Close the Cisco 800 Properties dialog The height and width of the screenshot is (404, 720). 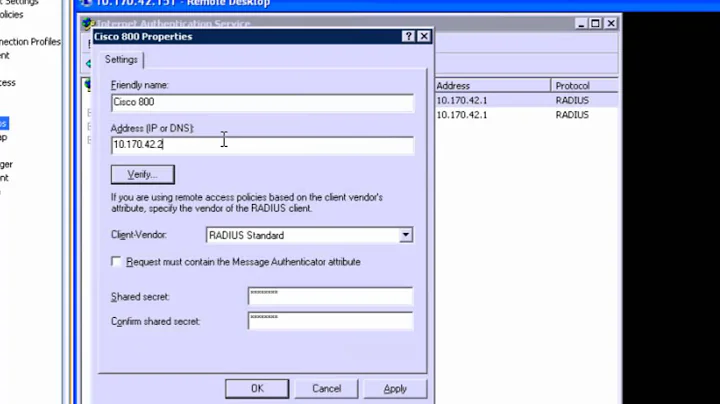pos(424,36)
